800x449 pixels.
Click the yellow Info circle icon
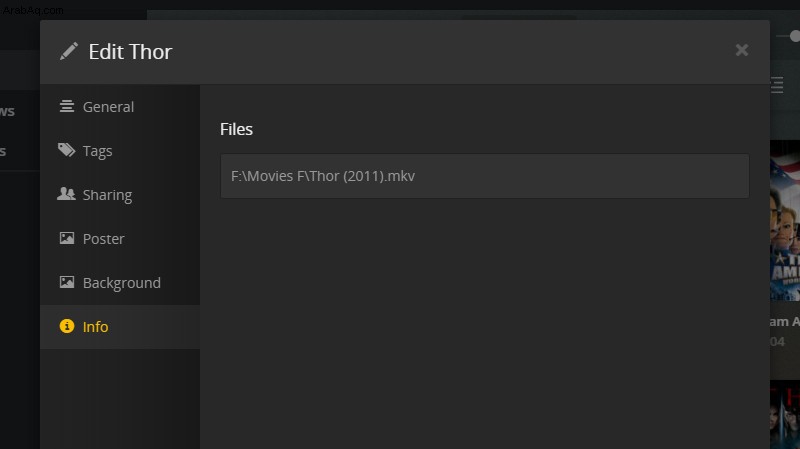coord(67,326)
